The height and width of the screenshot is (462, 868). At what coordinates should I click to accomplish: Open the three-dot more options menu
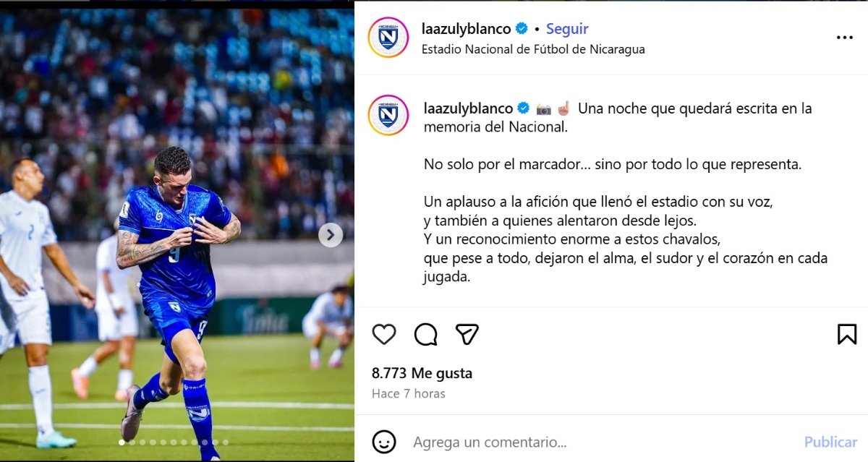coord(844,38)
